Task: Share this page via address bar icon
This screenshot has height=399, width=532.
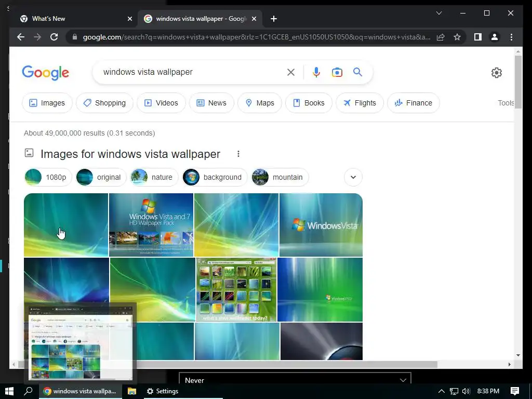Action: point(441,37)
